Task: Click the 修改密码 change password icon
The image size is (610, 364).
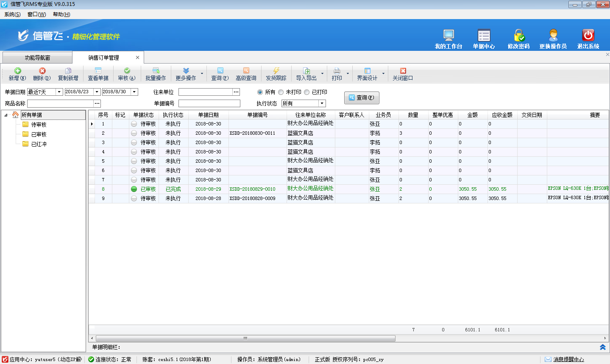Action: (x=519, y=36)
